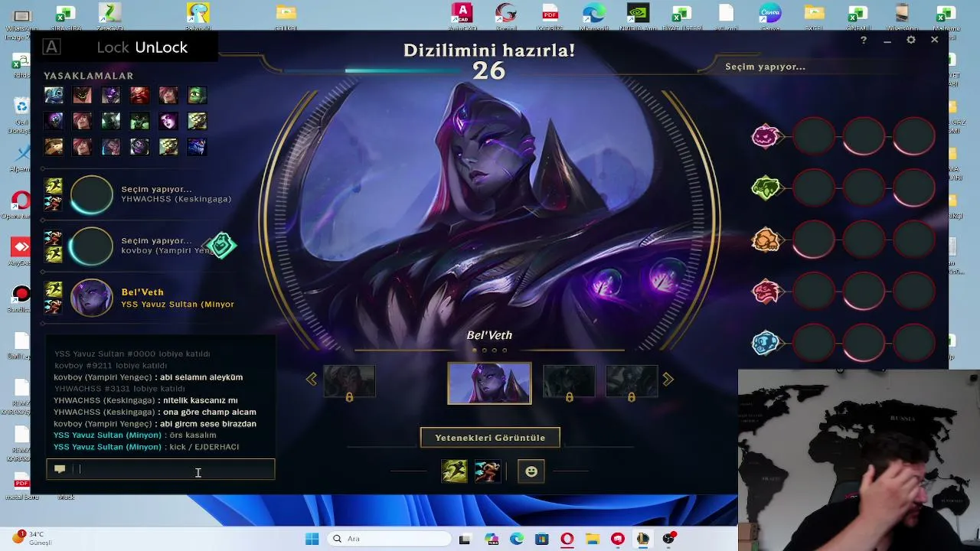Click the Yetenekleri Görüntüle button
Viewport: 980px width, 551px height.
[490, 438]
